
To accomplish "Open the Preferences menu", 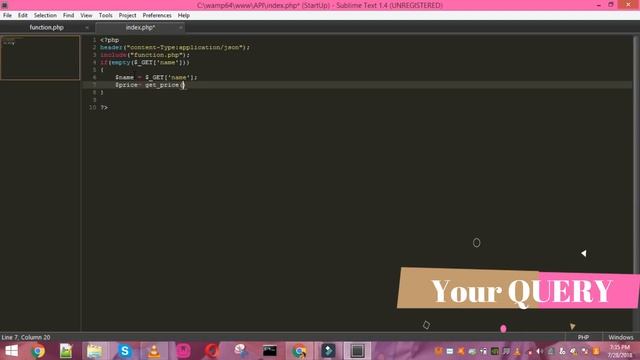I will pos(157,16).
